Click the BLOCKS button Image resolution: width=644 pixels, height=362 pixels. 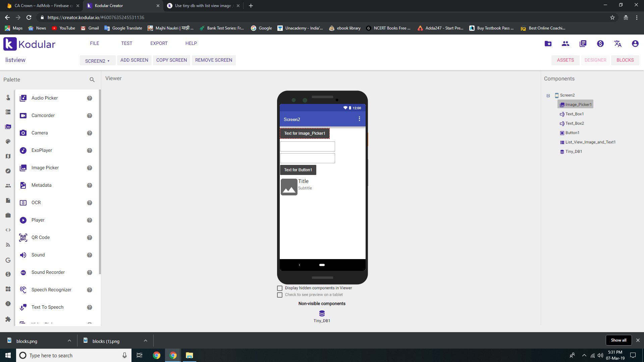pyautogui.click(x=625, y=60)
